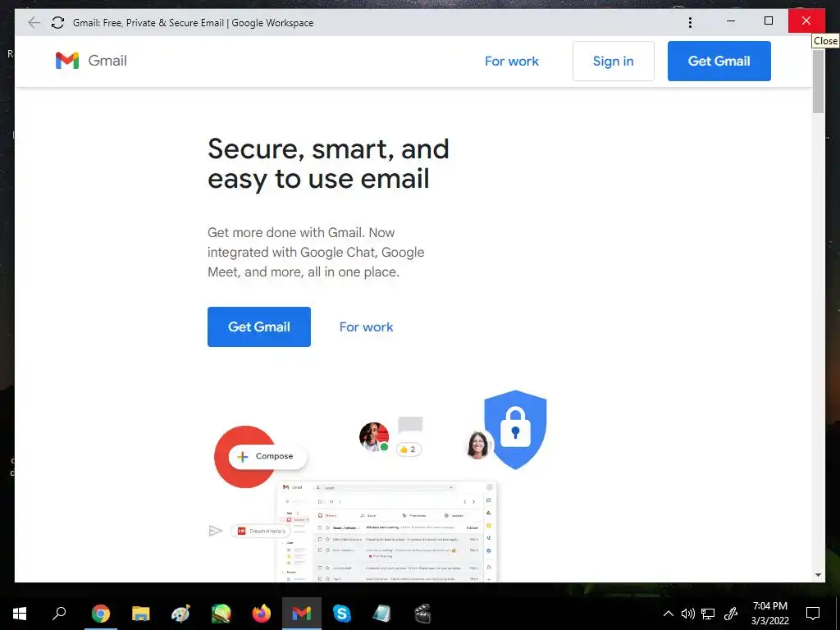Launch Firefox from the taskbar
This screenshot has width=840, height=630.
coord(262,614)
